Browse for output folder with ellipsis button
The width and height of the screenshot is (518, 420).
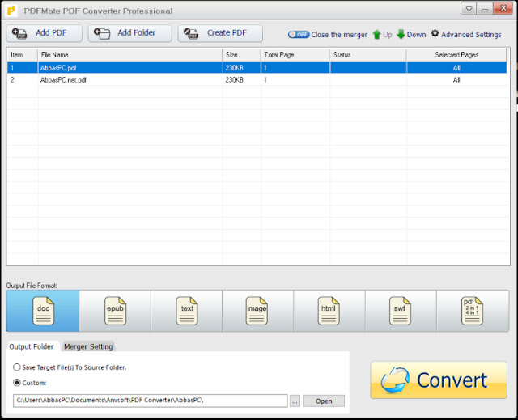[x=295, y=401]
